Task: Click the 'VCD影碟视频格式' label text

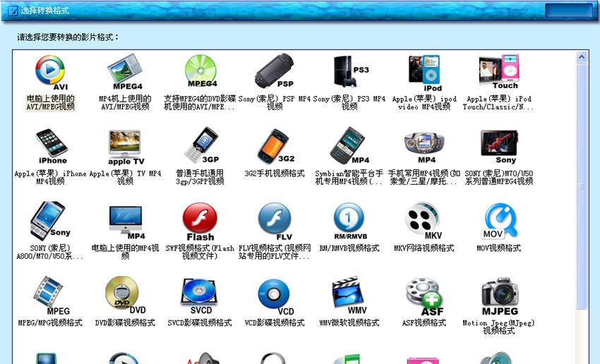Action: (275, 323)
